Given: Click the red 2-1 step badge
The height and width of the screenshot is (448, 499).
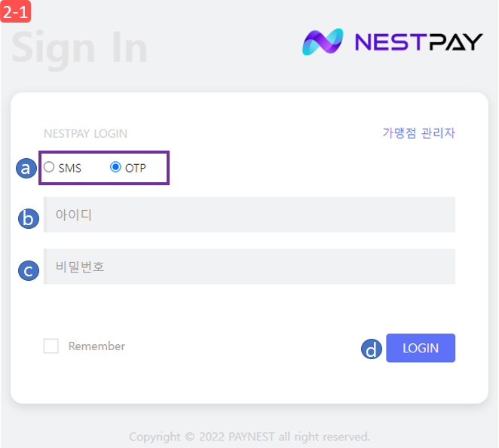Looking at the screenshot, I should 15,11.
